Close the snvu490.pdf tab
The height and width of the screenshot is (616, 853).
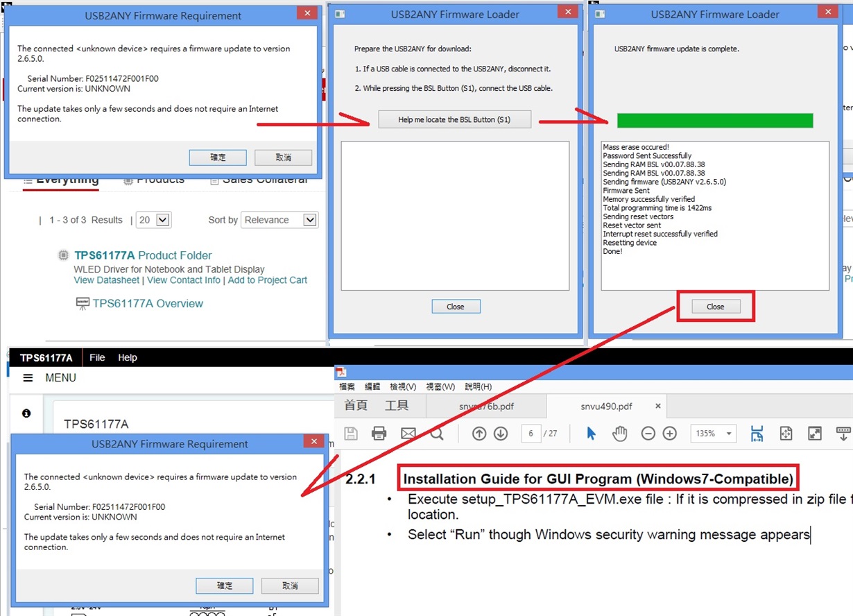658,406
